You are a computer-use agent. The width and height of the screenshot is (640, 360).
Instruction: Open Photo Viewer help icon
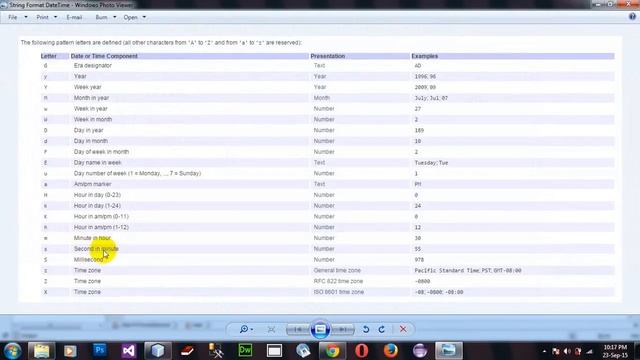632,17
